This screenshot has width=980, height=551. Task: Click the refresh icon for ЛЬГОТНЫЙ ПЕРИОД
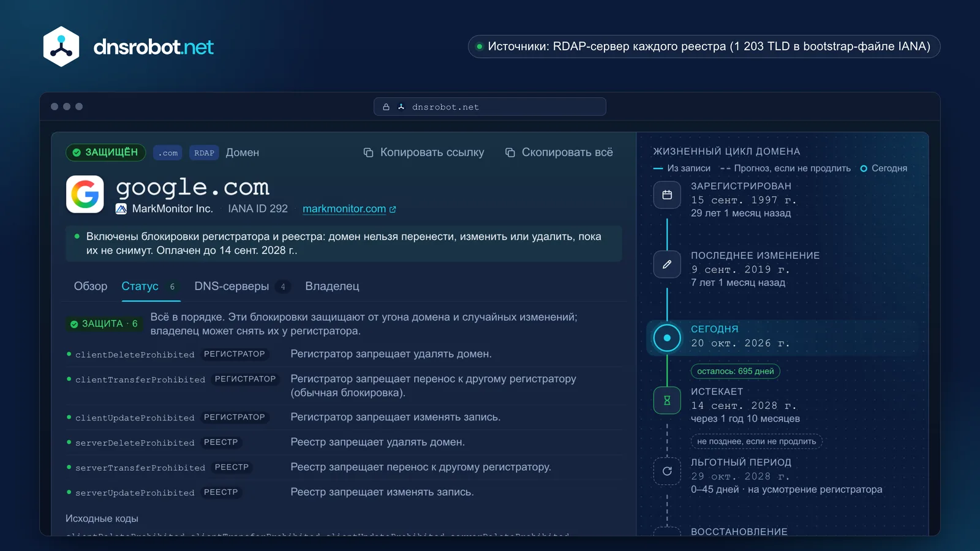pos(667,471)
